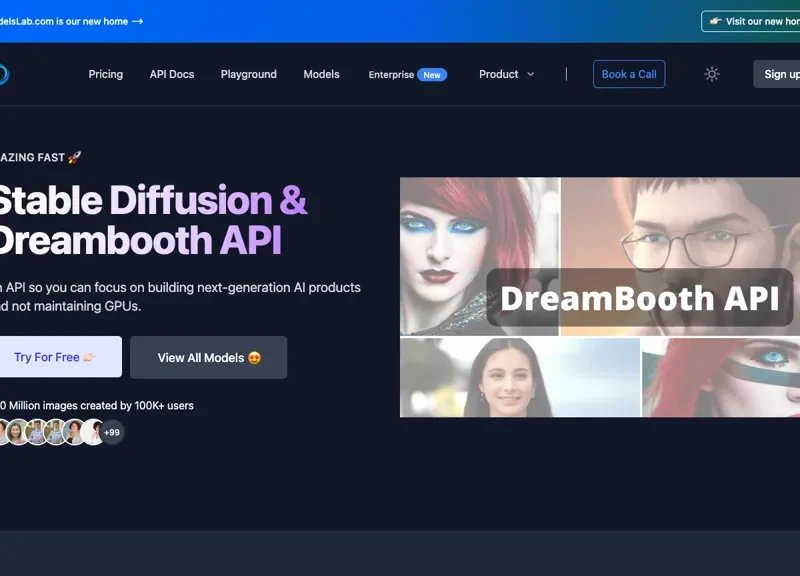Screen dimensions: 800x576
Task: Click the New badge beside Enterprise
Action: [x=432, y=74]
